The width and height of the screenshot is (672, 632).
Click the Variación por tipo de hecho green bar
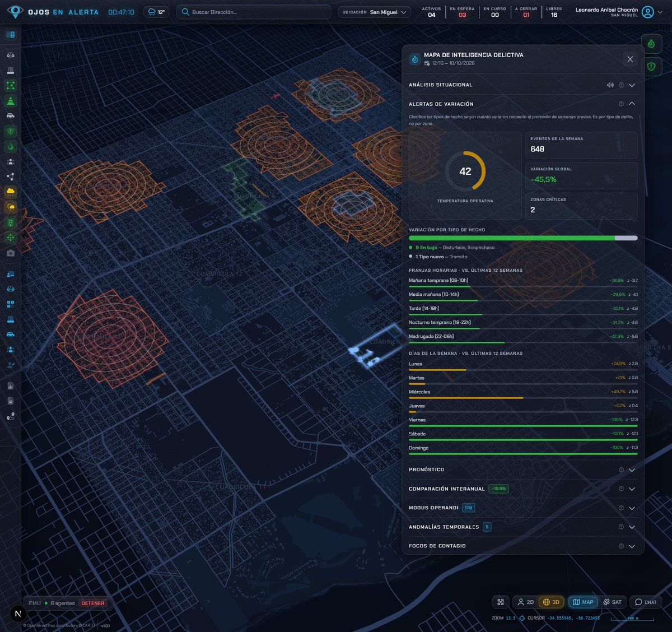[x=512, y=238]
